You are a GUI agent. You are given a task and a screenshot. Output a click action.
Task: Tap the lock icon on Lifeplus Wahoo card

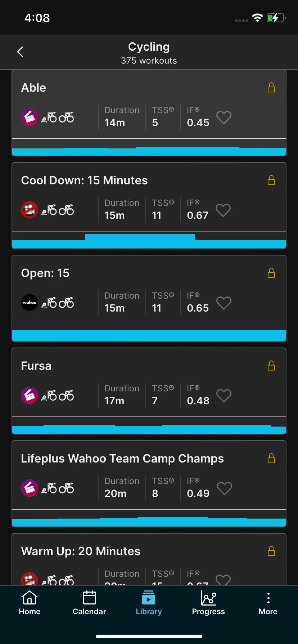tap(271, 458)
